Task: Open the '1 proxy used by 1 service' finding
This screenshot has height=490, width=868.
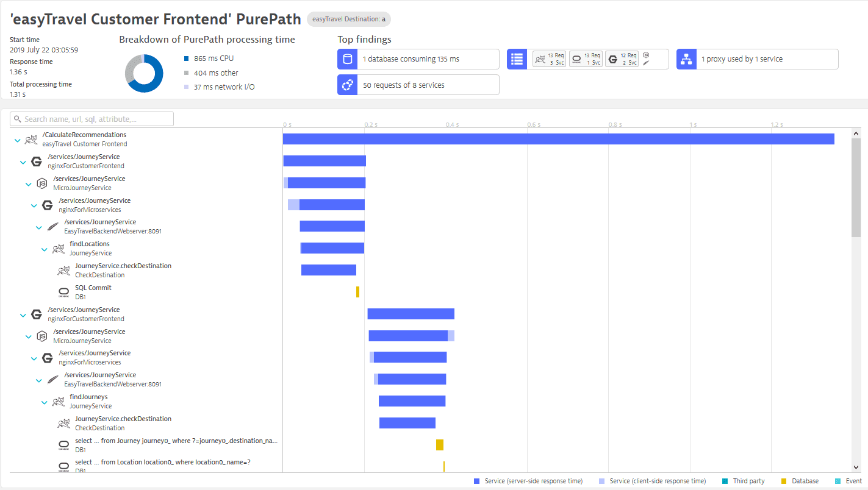Action: 758,59
